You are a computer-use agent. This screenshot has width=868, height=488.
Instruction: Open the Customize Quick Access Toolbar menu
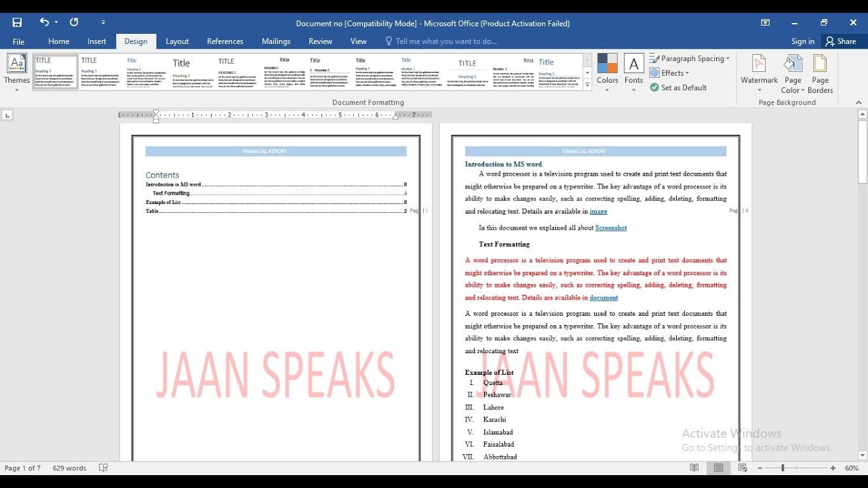pyautogui.click(x=103, y=23)
